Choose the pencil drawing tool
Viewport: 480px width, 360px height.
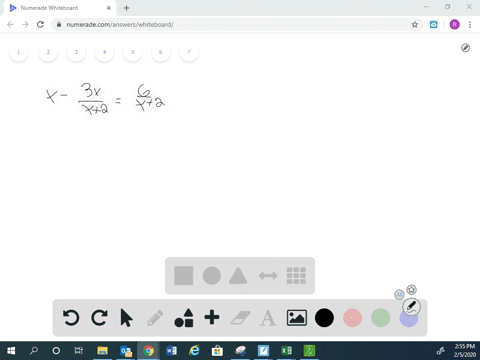click(x=155, y=318)
